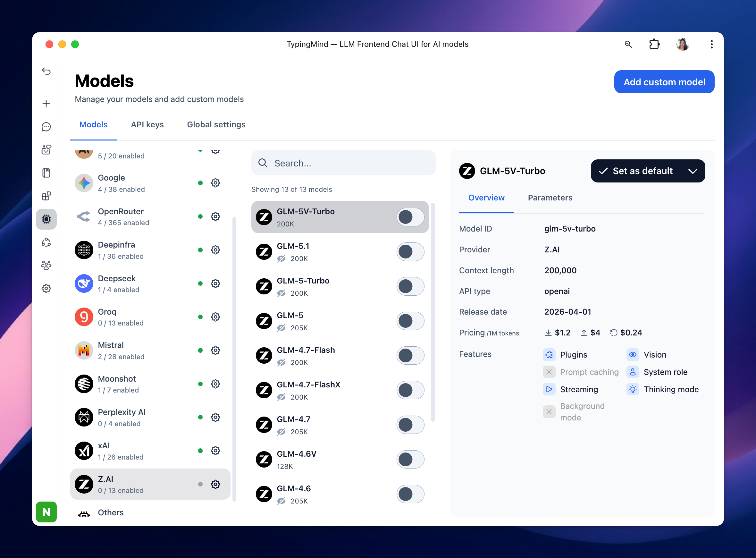This screenshot has width=756, height=558.
Task: Click the glm-5v-turbo Model ID value
Action: (570, 229)
